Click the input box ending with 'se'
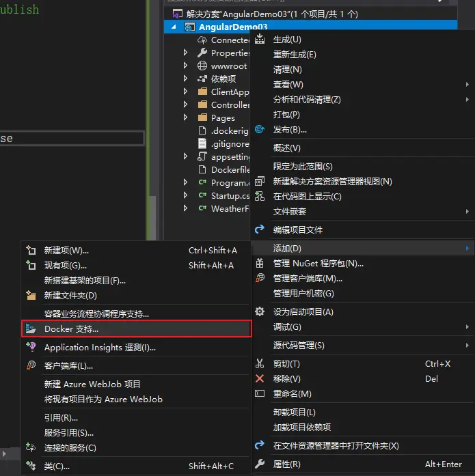Screen dimensions: 475x476 [x=72, y=139]
